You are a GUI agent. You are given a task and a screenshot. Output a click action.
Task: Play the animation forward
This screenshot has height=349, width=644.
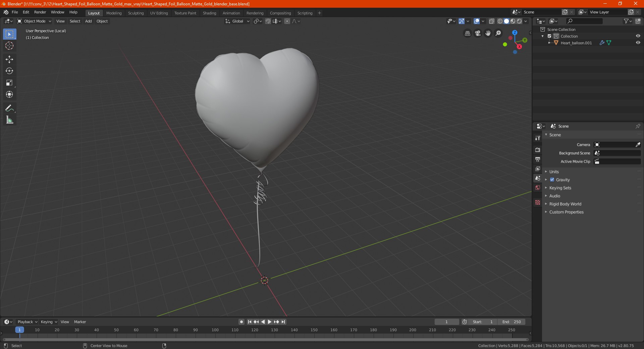270,322
